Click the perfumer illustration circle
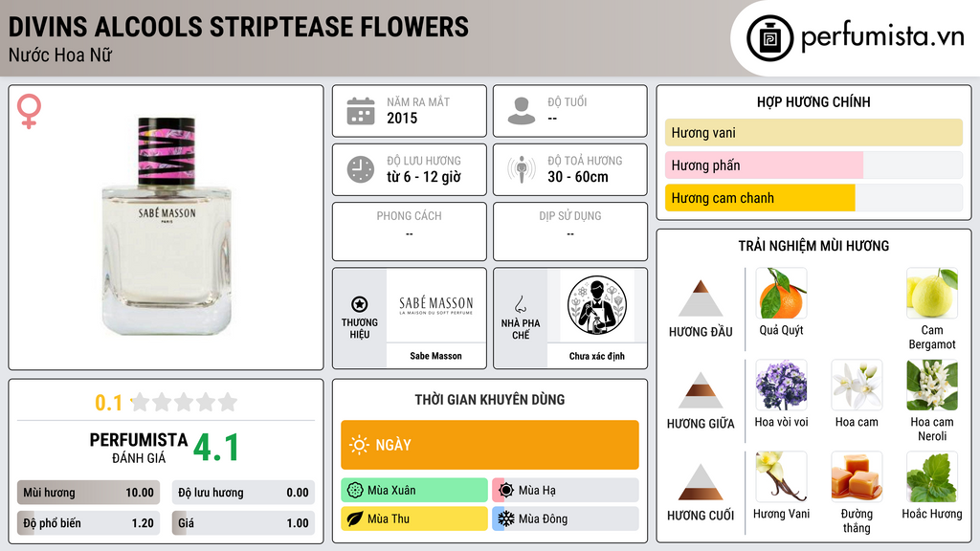This screenshot has height=551, width=980. point(597,305)
